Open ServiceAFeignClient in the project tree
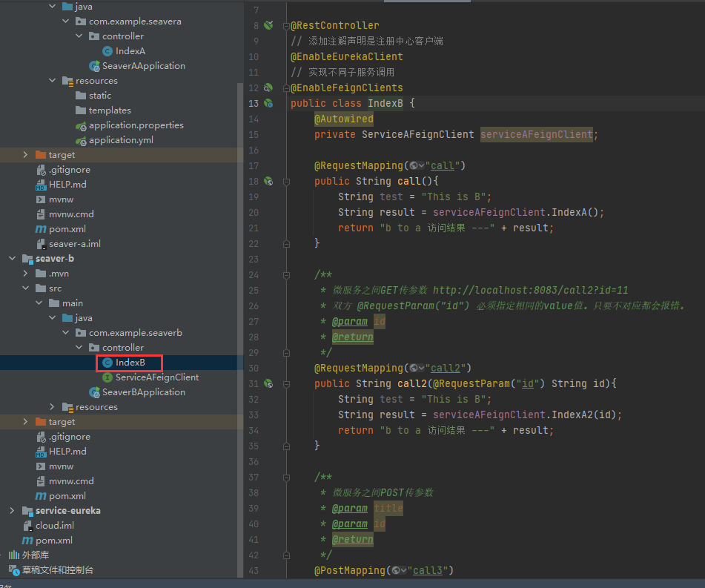This screenshot has height=588, width=705. click(x=156, y=377)
